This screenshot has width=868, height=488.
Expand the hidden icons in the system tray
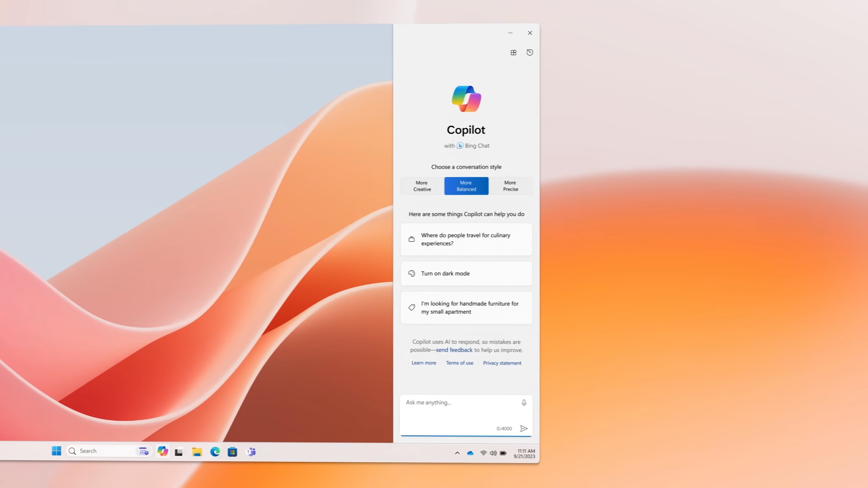pos(457,453)
